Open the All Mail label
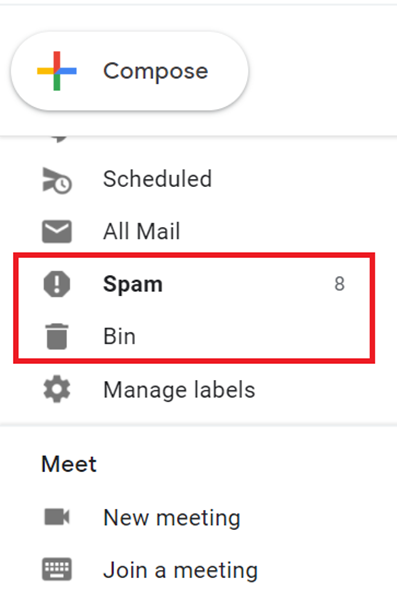The image size is (397, 603). pyautogui.click(x=142, y=232)
